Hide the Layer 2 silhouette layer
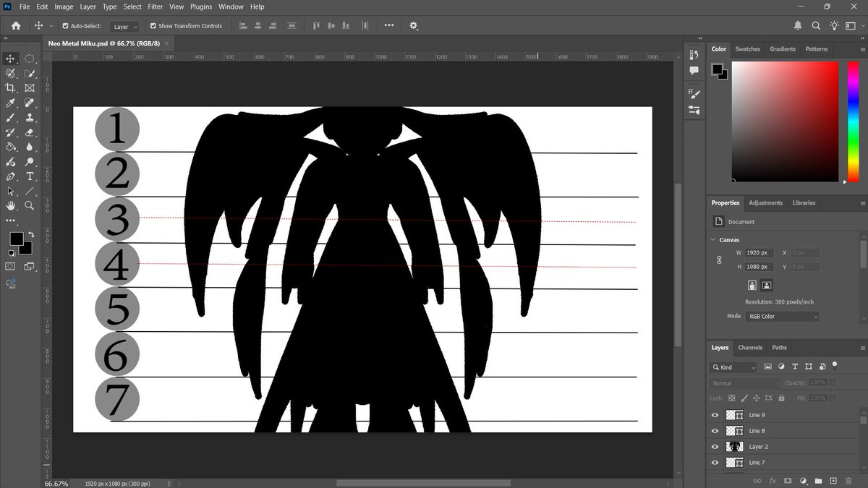868x488 pixels. (x=715, y=447)
